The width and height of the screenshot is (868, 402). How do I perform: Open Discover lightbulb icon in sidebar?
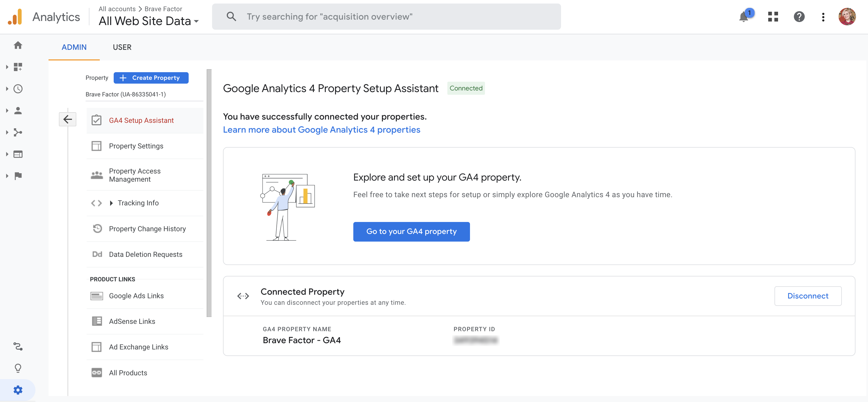tap(18, 368)
